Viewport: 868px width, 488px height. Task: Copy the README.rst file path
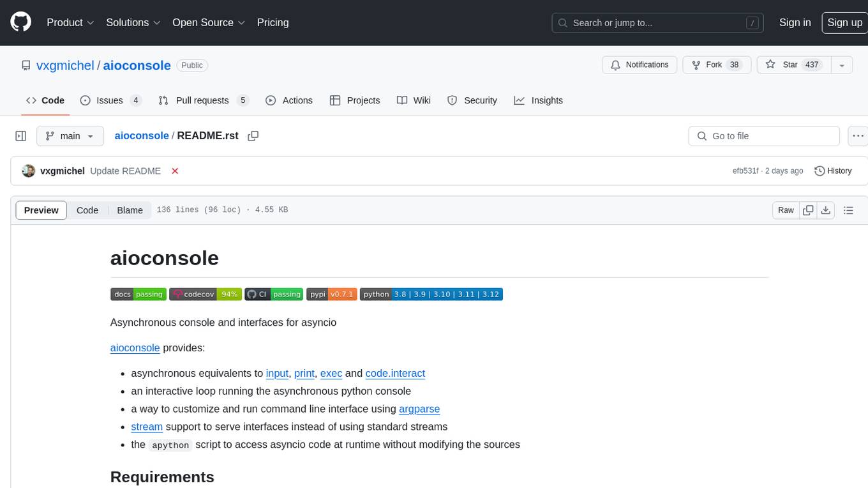click(253, 136)
